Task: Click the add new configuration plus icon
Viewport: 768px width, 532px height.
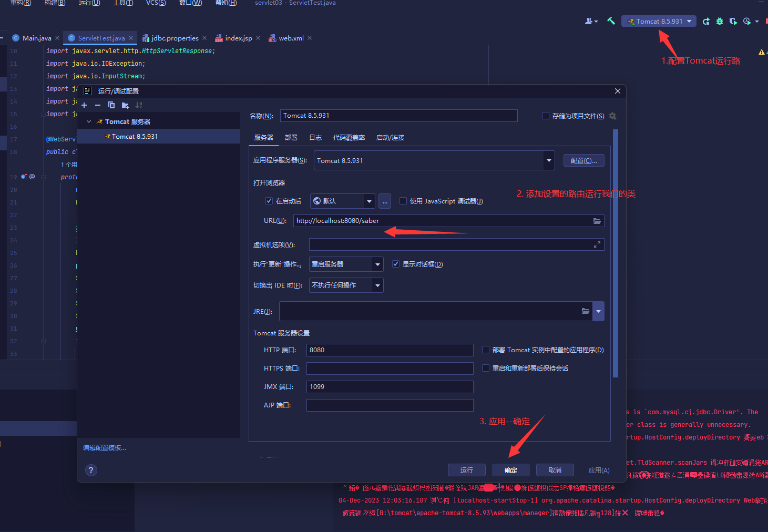Action: pyautogui.click(x=84, y=105)
